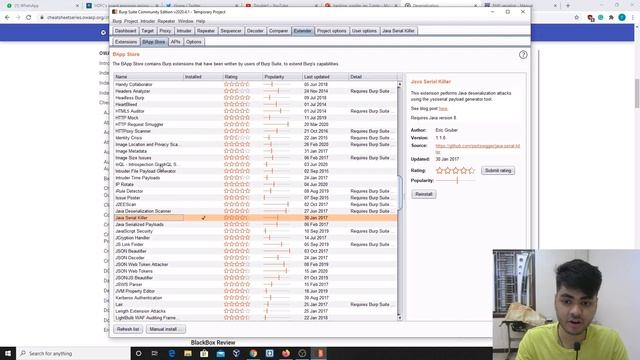Open Chrome profile avatar icon
The width and height of the screenshot is (640, 360).
point(622,18)
